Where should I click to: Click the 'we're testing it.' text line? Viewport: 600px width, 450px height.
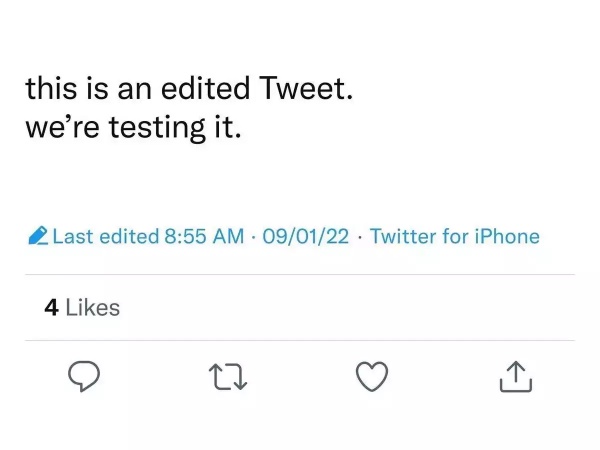(134, 130)
